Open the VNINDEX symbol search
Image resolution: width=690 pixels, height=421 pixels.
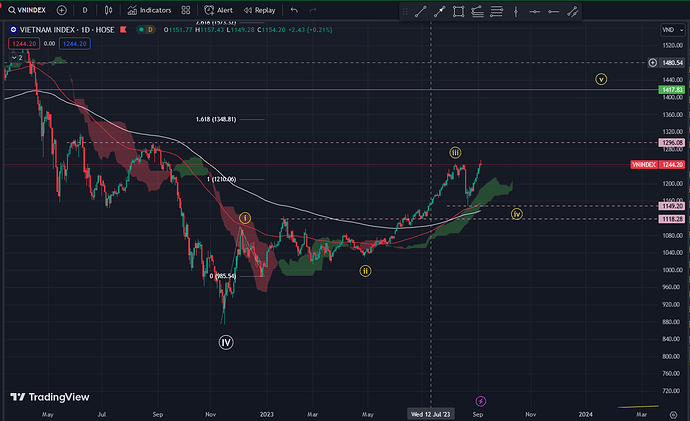[x=27, y=10]
